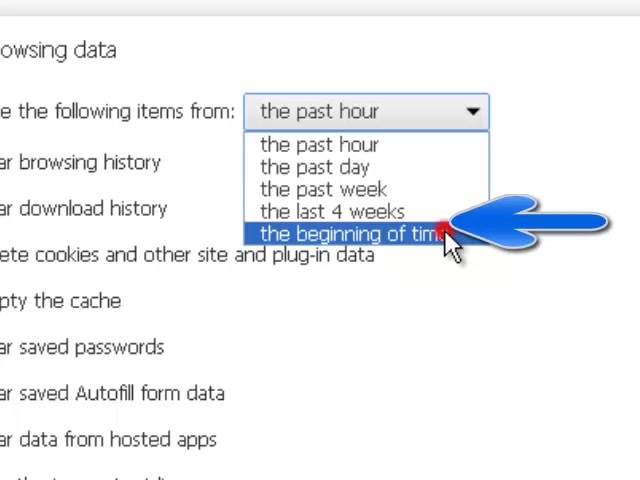Click the gray title bar at the top
Viewport: 640px width, 480px height.
point(320,7)
